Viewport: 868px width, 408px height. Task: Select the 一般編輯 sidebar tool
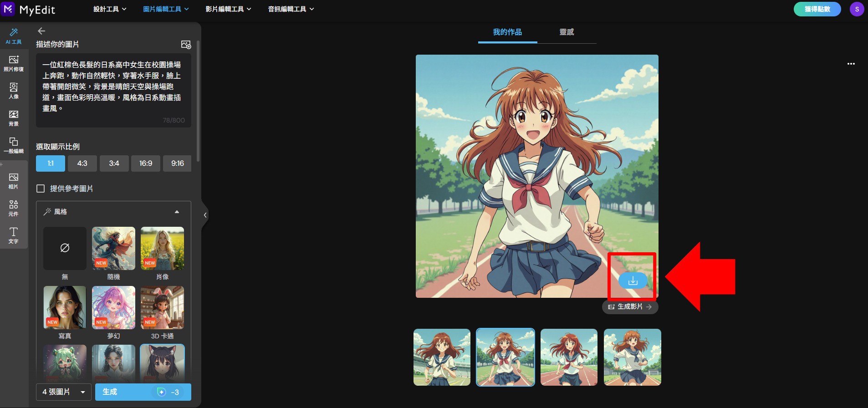[x=14, y=145]
